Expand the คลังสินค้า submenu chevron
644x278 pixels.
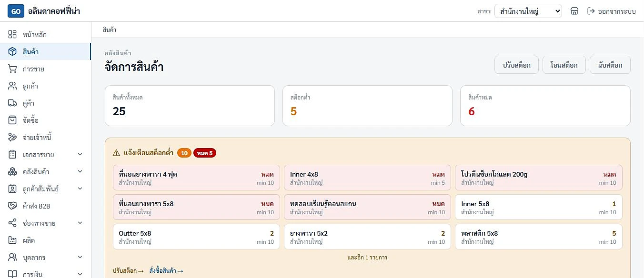coord(80,172)
